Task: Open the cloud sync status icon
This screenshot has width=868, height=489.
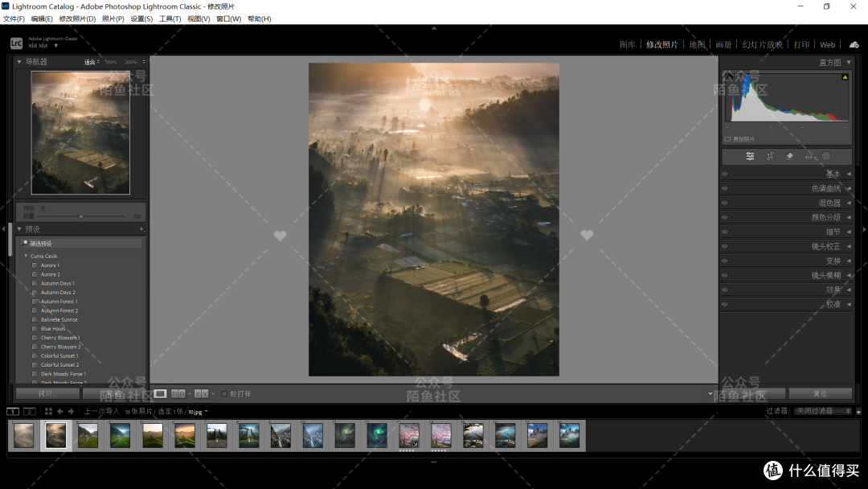Action: click(x=854, y=44)
